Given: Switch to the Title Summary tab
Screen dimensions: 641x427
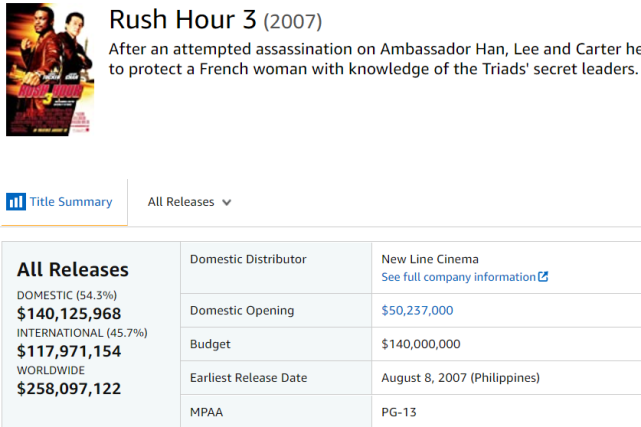Looking at the screenshot, I should click(x=70, y=202).
